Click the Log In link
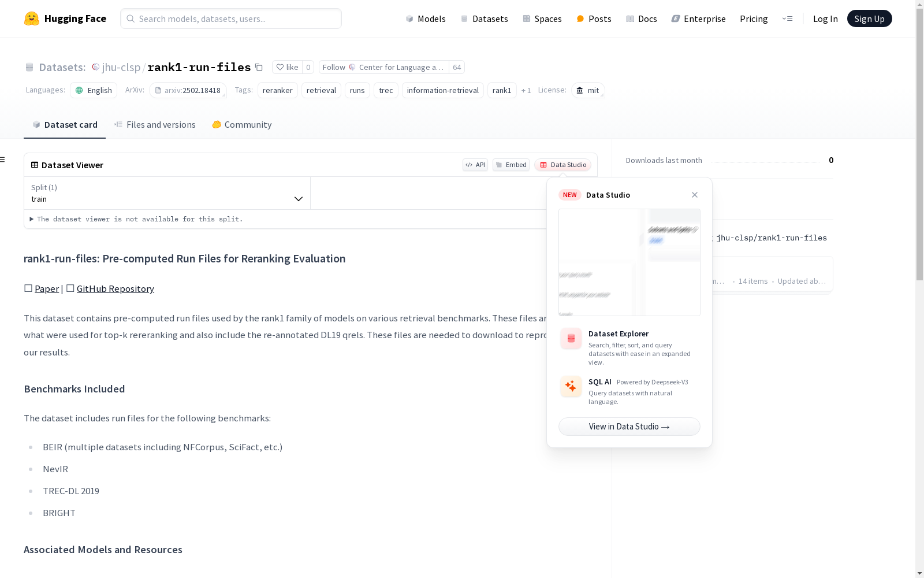 [x=825, y=18]
